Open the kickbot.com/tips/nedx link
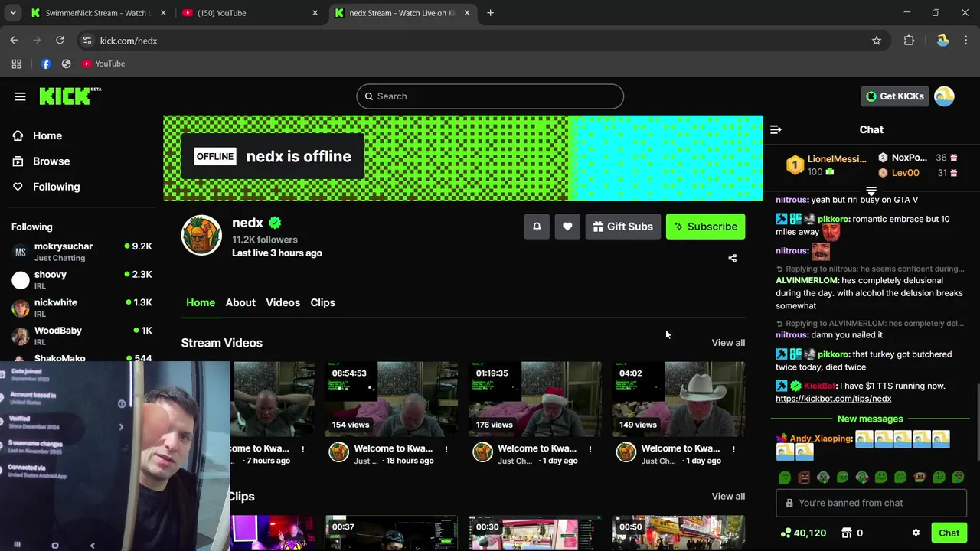 pyautogui.click(x=833, y=399)
